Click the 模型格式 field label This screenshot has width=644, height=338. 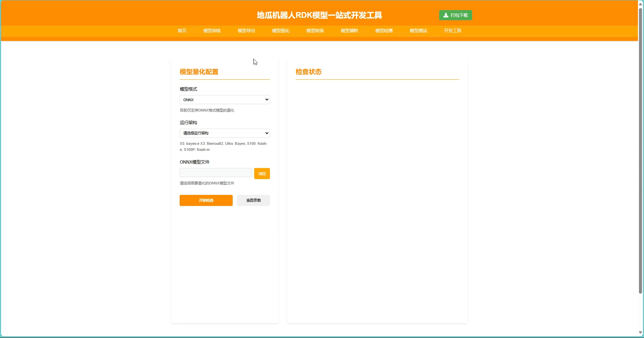188,89
